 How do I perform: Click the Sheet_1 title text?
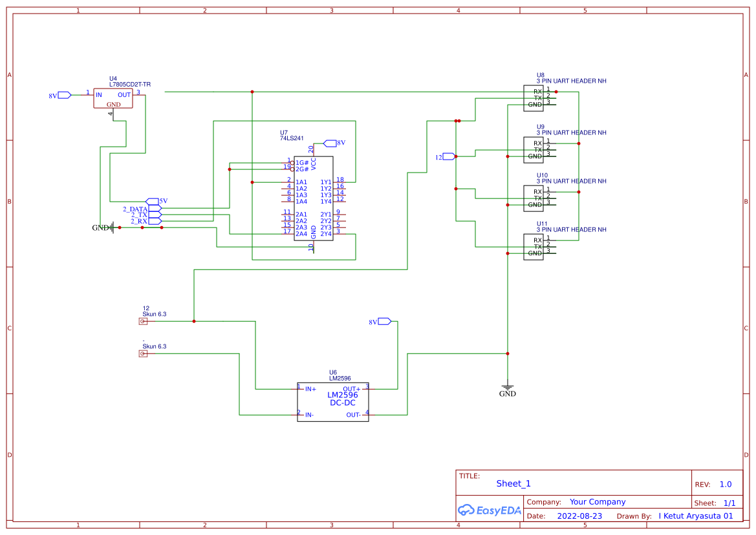pyautogui.click(x=513, y=483)
